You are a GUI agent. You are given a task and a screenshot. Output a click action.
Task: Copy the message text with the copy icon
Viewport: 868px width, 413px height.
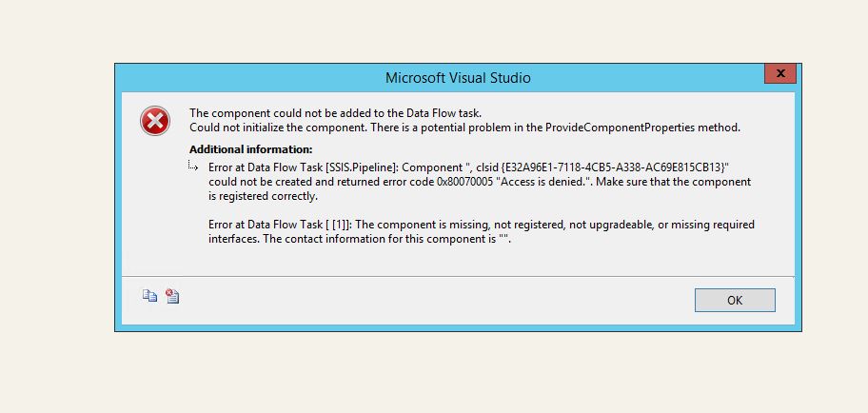point(149,296)
